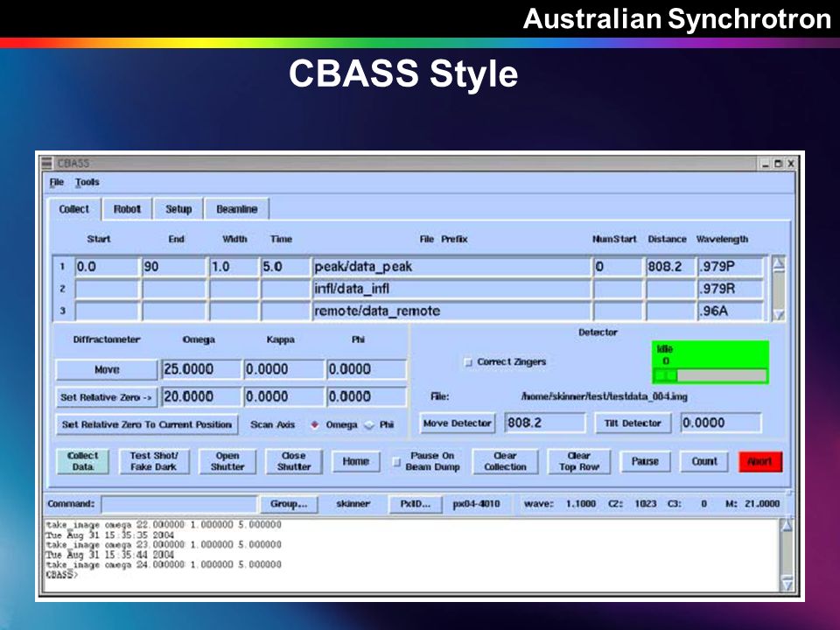The height and width of the screenshot is (630, 840).
Task: Click the Close Shutter button
Action: point(294,461)
